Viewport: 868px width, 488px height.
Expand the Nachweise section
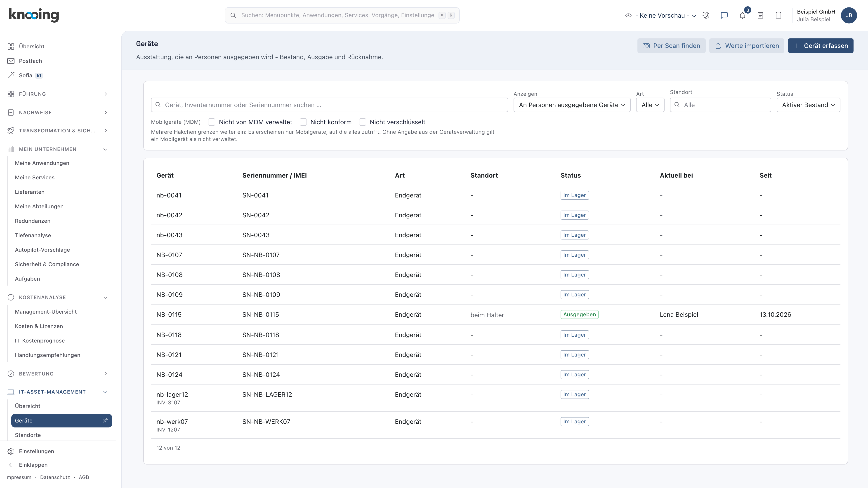58,113
